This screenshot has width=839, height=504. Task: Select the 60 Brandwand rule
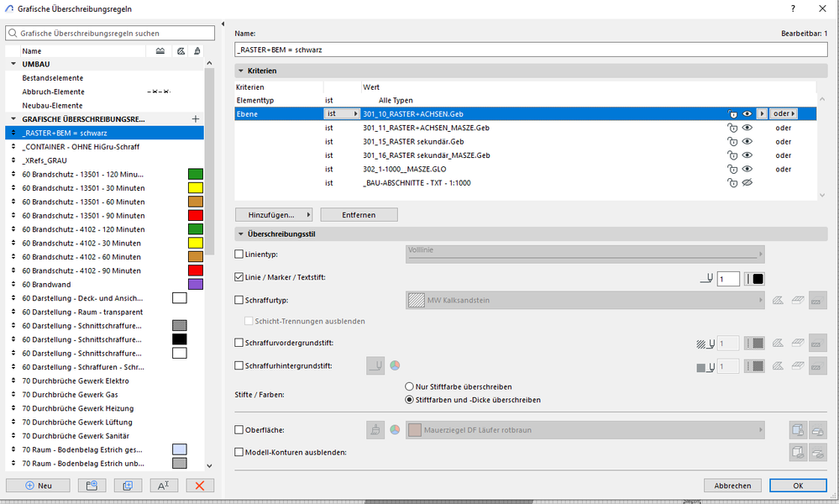(x=46, y=285)
